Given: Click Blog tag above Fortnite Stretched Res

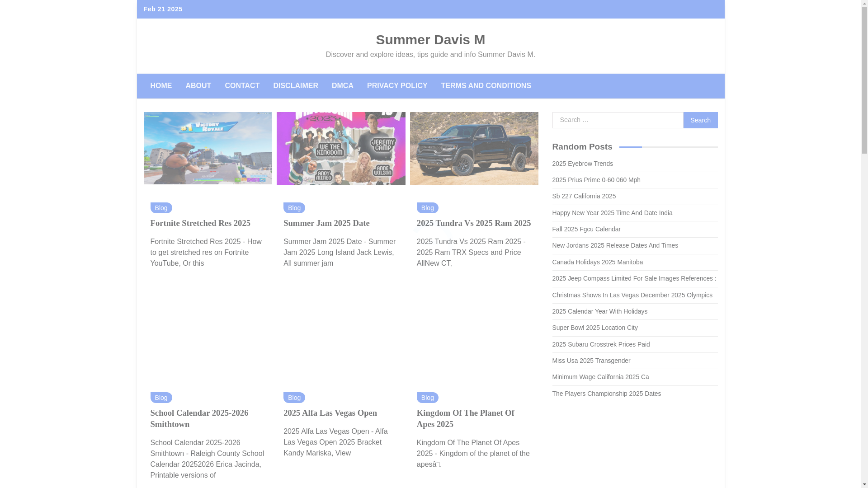Looking at the screenshot, I should 161,208.
